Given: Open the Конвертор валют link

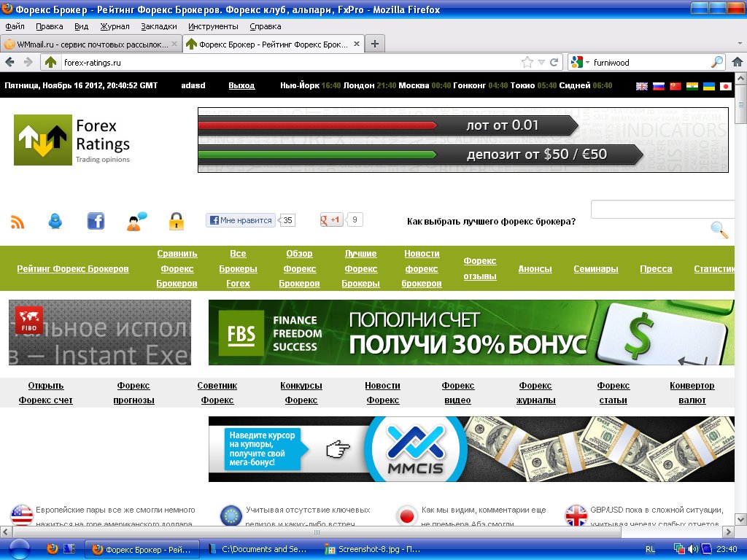Looking at the screenshot, I should pos(692,393).
